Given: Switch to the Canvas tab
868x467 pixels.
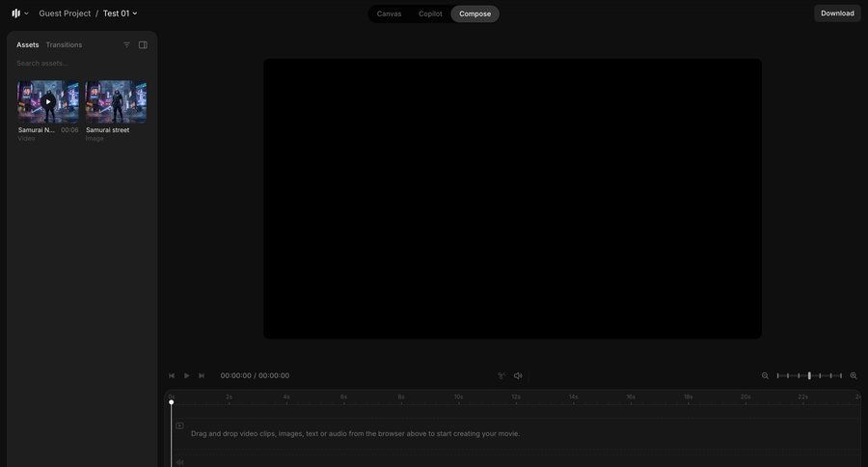Looking at the screenshot, I should tap(389, 14).
